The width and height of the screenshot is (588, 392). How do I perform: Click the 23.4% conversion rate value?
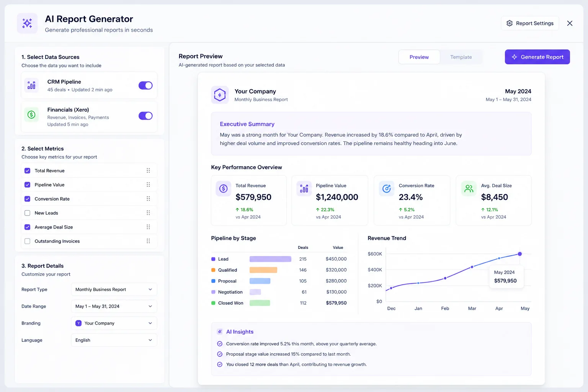tap(411, 197)
